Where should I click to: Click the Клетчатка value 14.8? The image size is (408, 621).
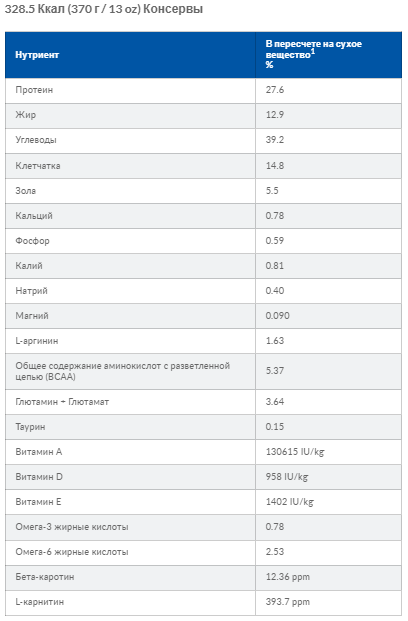click(275, 166)
